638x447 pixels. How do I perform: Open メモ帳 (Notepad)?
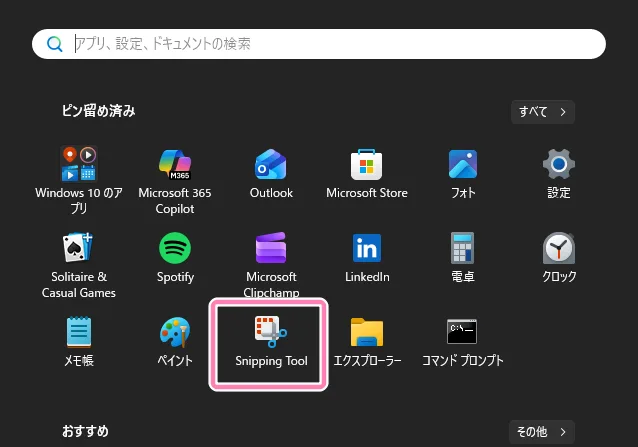click(x=79, y=332)
